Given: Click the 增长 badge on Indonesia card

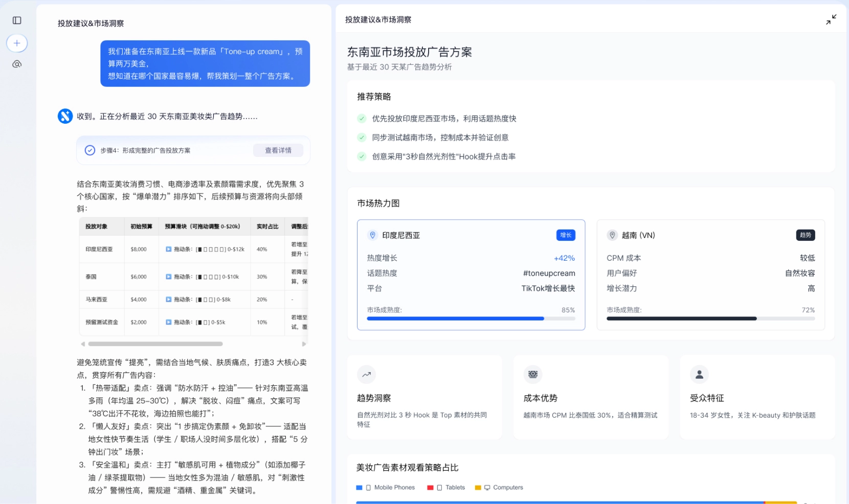Looking at the screenshot, I should click(x=566, y=235).
